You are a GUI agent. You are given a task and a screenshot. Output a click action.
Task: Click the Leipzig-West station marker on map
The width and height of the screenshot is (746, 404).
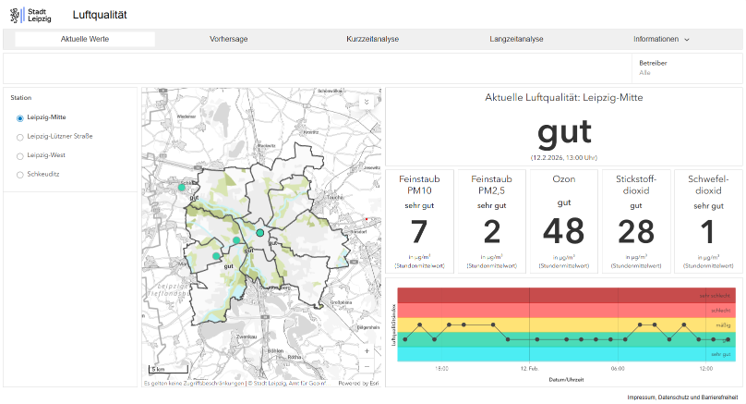[x=216, y=256]
